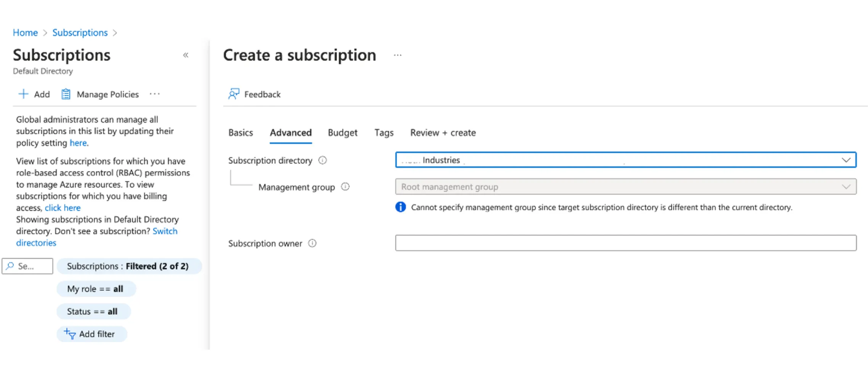The width and height of the screenshot is (868, 389).
Task: Open the Root management group dropdown
Action: tap(626, 187)
